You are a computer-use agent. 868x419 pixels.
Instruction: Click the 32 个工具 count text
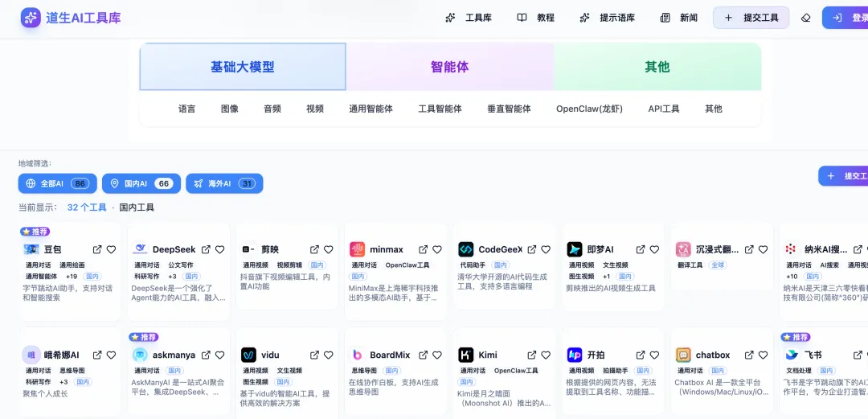coord(87,207)
